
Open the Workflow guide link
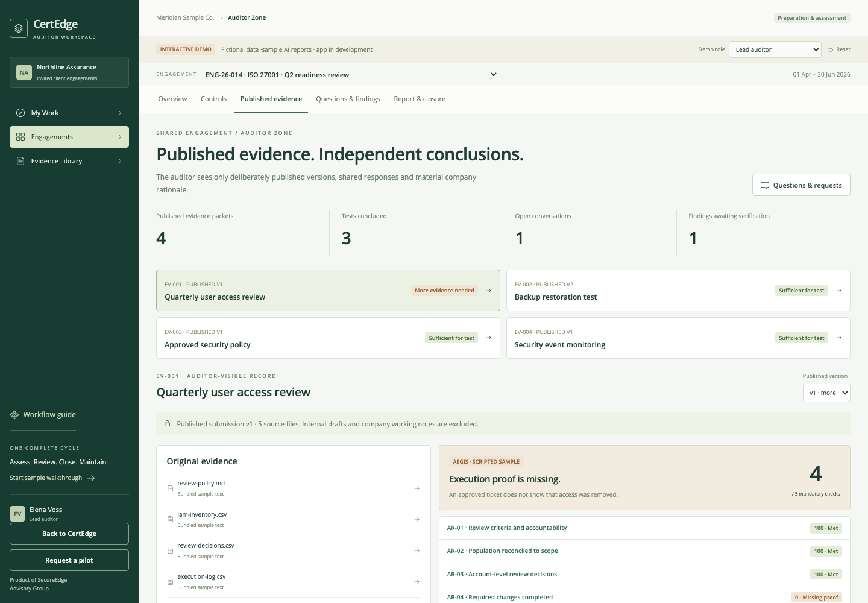pos(43,415)
